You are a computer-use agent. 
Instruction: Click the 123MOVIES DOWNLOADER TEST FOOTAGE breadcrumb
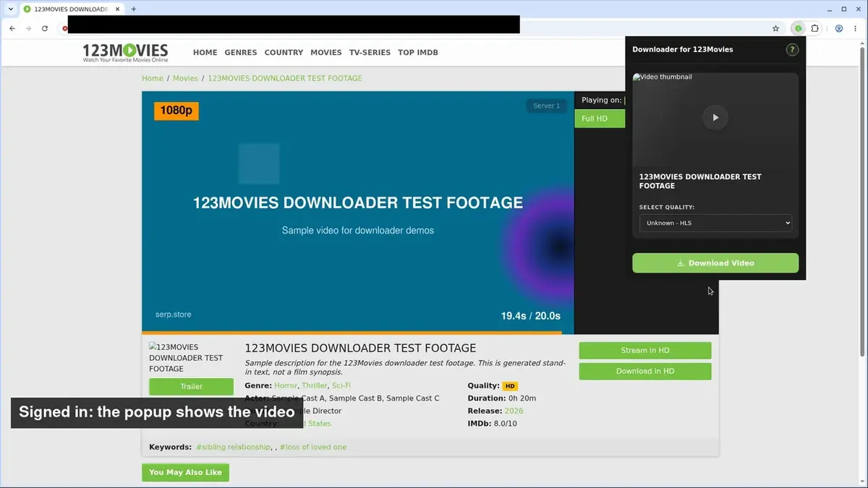click(x=285, y=78)
